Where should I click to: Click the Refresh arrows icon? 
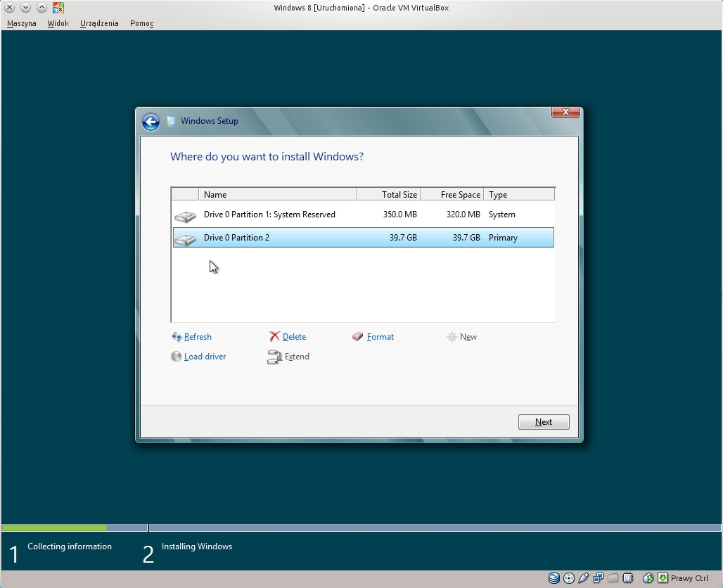point(176,337)
